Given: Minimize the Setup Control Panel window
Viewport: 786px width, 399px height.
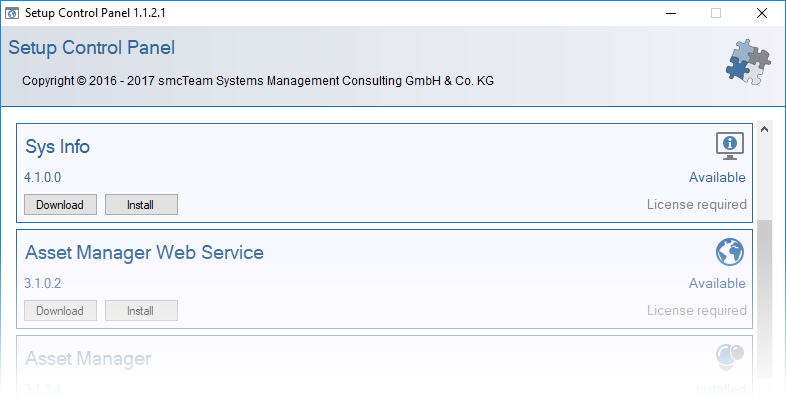Looking at the screenshot, I should click(671, 13).
